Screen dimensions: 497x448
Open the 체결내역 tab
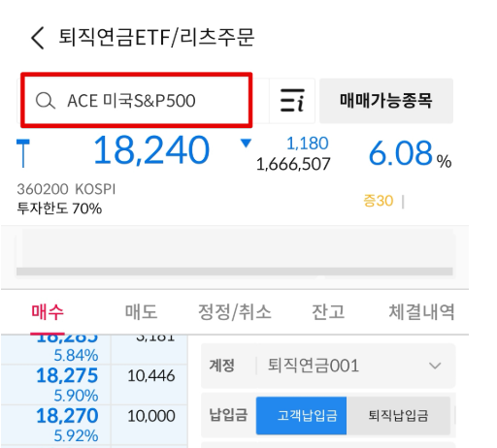click(421, 312)
